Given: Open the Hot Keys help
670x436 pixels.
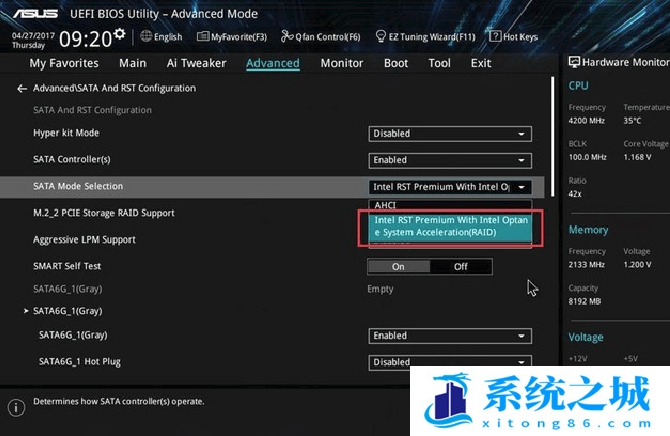Looking at the screenshot, I should (x=513, y=37).
